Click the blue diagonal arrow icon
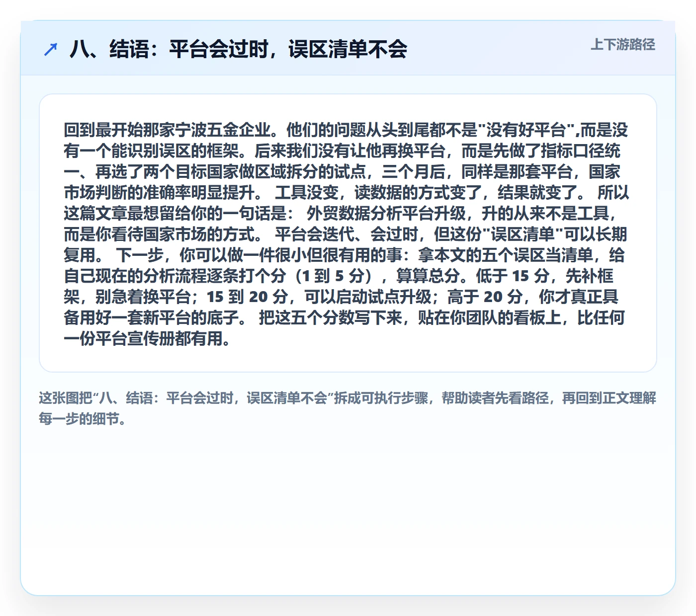This screenshot has width=696, height=616. (x=51, y=49)
